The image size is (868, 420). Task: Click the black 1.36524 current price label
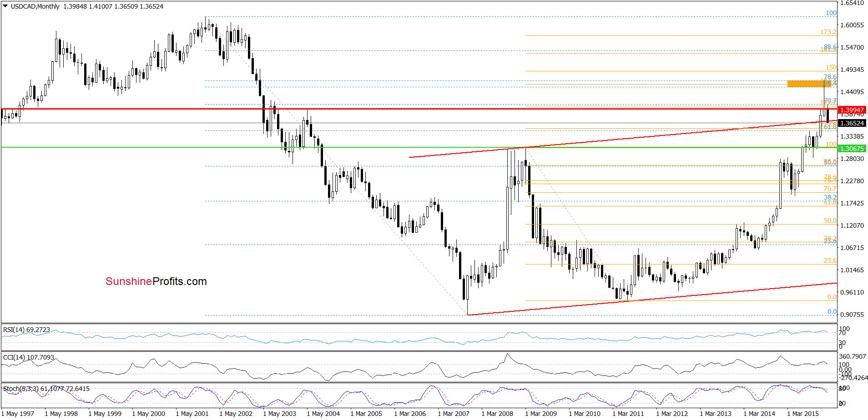pos(852,123)
